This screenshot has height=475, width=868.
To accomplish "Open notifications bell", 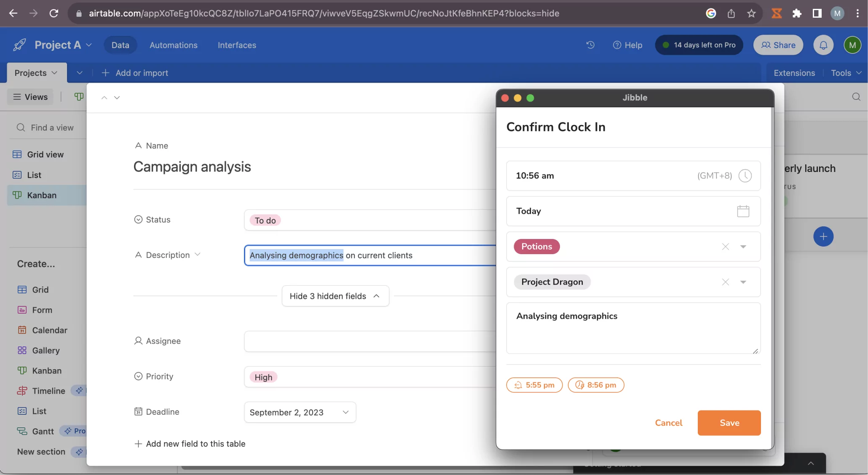I will (823, 45).
